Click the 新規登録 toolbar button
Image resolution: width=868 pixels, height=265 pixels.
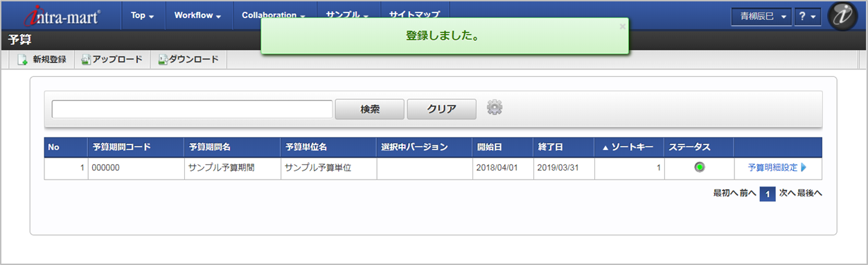42,60
